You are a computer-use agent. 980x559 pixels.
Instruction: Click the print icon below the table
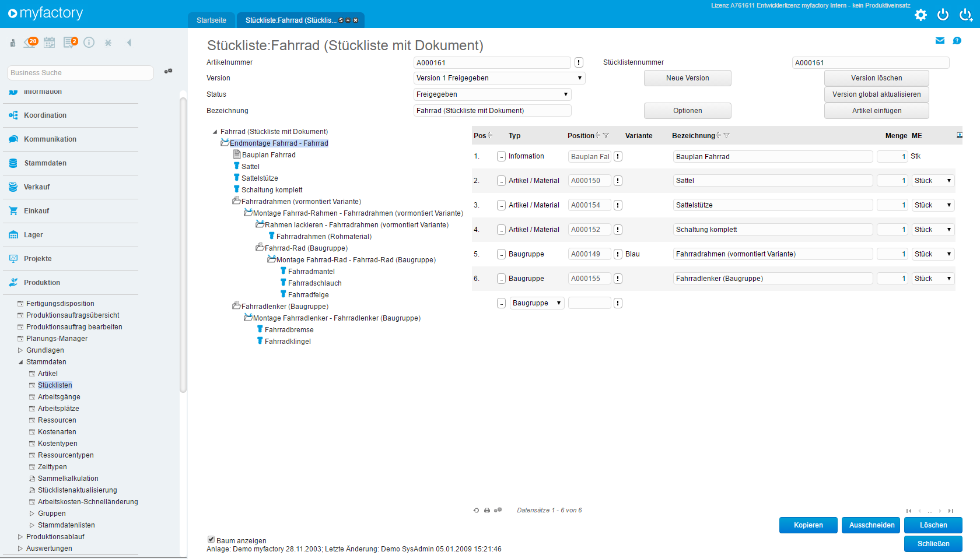tap(487, 511)
